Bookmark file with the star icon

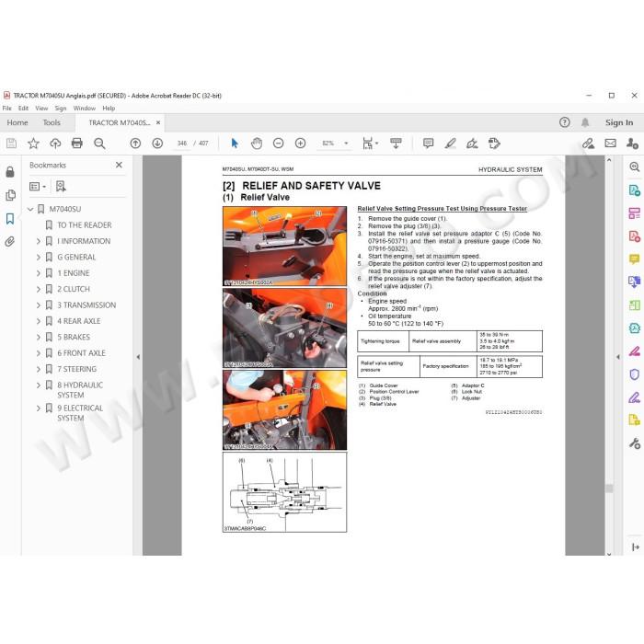(x=33, y=144)
